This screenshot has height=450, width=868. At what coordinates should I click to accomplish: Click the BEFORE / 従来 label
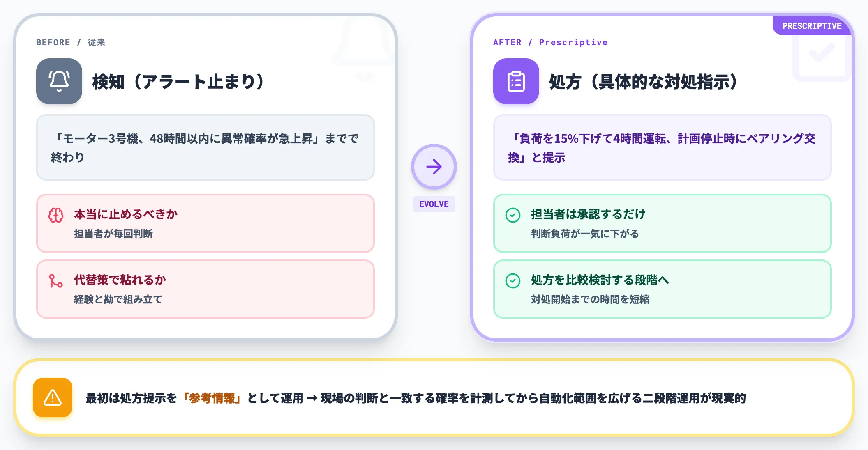[x=71, y=42]
